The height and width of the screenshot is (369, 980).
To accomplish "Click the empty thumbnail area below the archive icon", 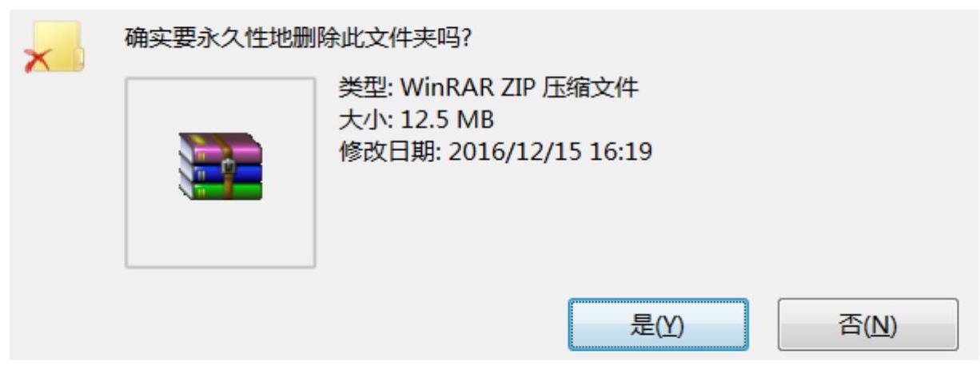I will coord(221,233).
